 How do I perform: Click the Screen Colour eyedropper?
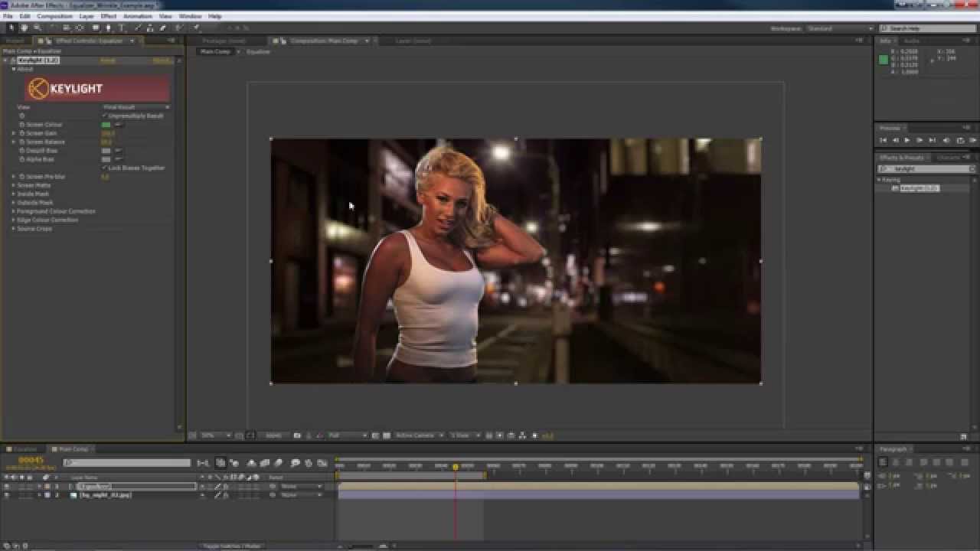(118, 125)
